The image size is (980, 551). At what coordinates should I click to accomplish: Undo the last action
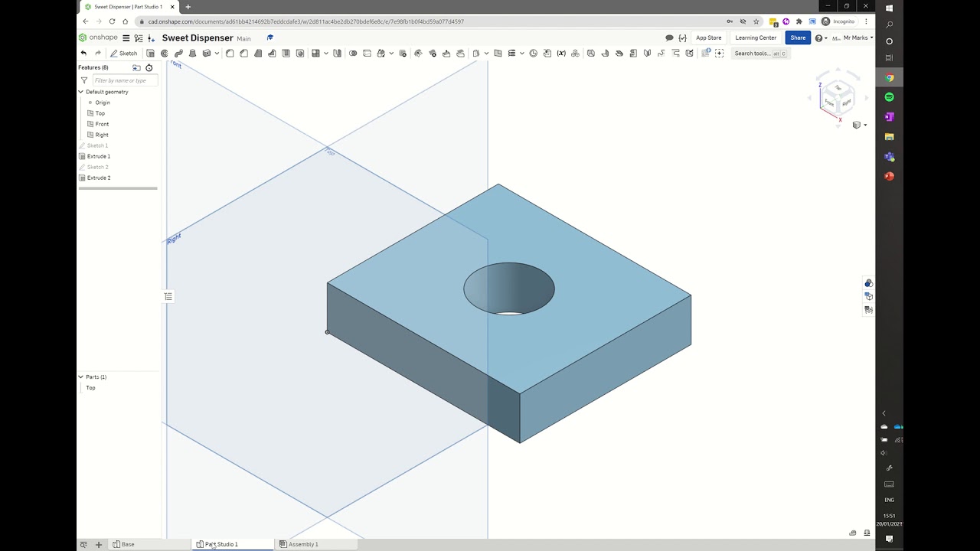coord(83,54)
